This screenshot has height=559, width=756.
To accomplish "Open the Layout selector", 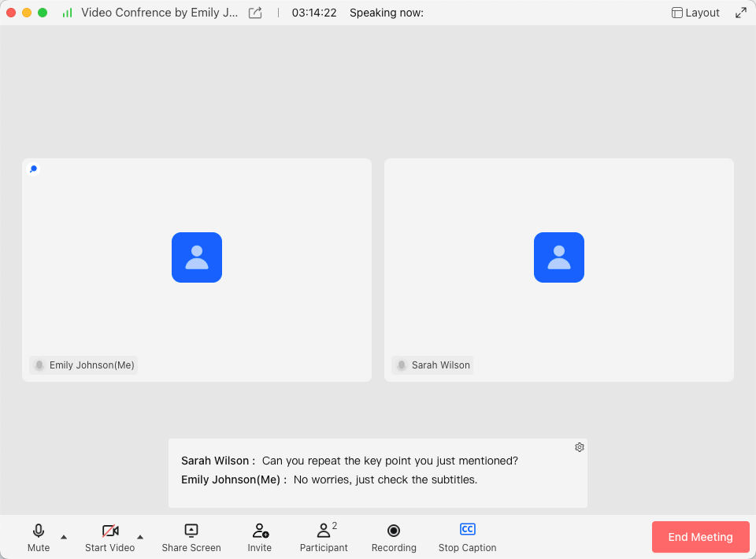I will tap(695, 12).
